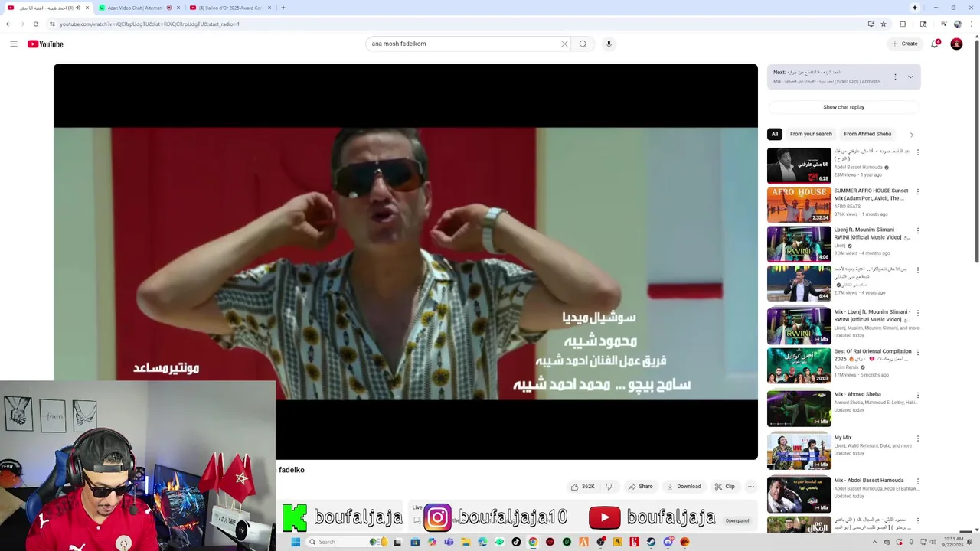Start voice search with the microphone icon
The image size is (980, 551).
[609, 44]
